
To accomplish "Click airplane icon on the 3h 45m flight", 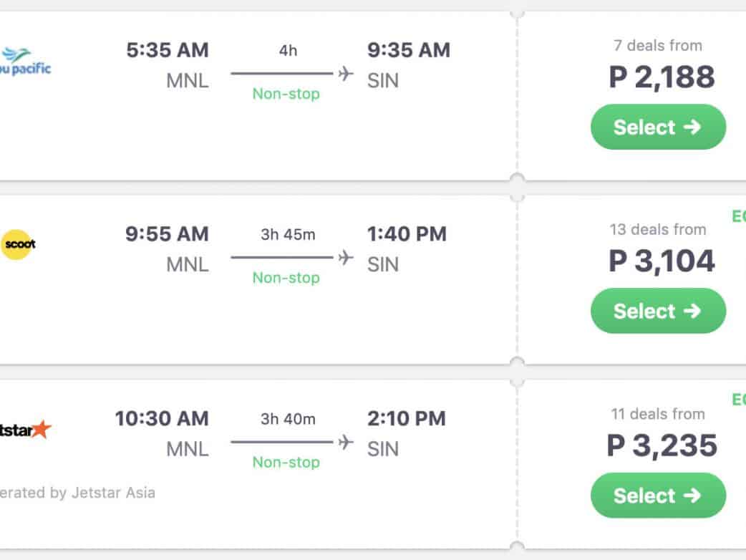I will click(346, 257).
